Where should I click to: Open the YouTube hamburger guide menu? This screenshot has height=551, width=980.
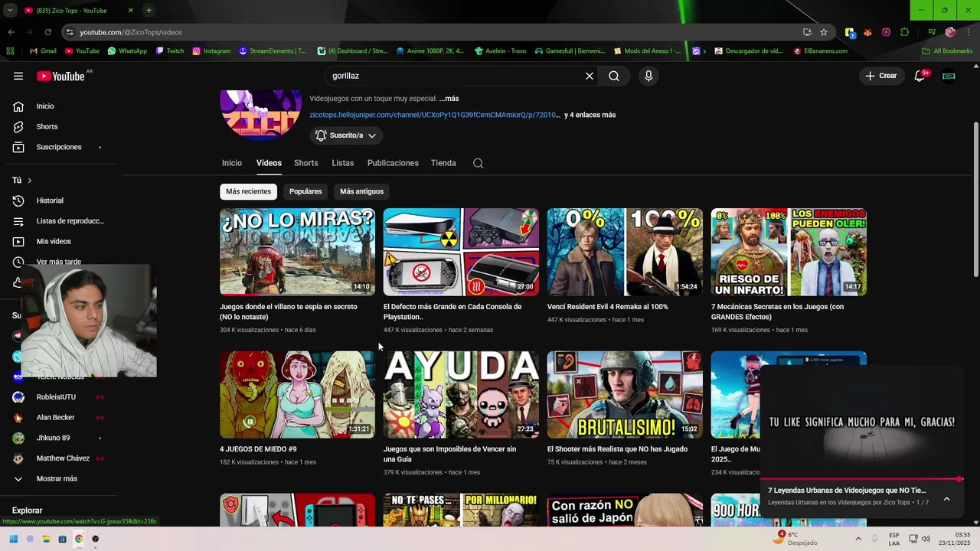point(18,76)
